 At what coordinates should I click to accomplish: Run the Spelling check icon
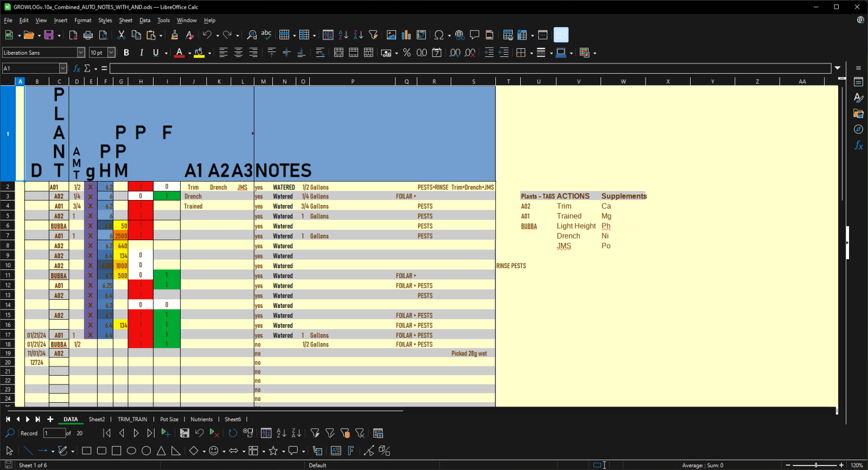click(266, 35)
